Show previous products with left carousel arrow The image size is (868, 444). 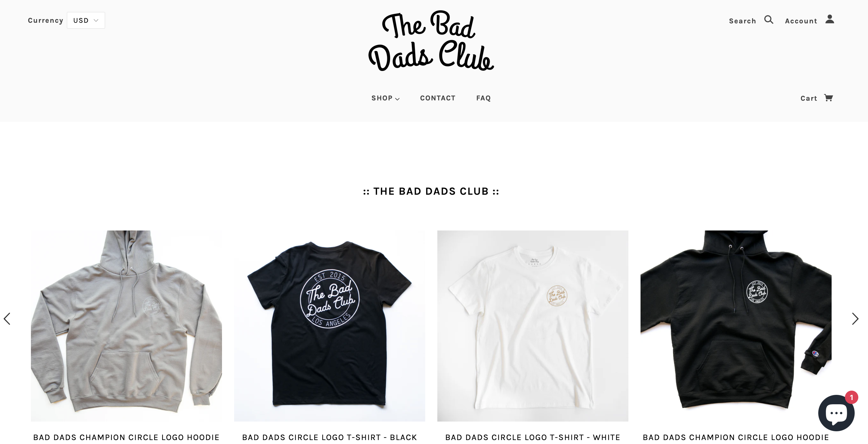[x=7, y=319]
